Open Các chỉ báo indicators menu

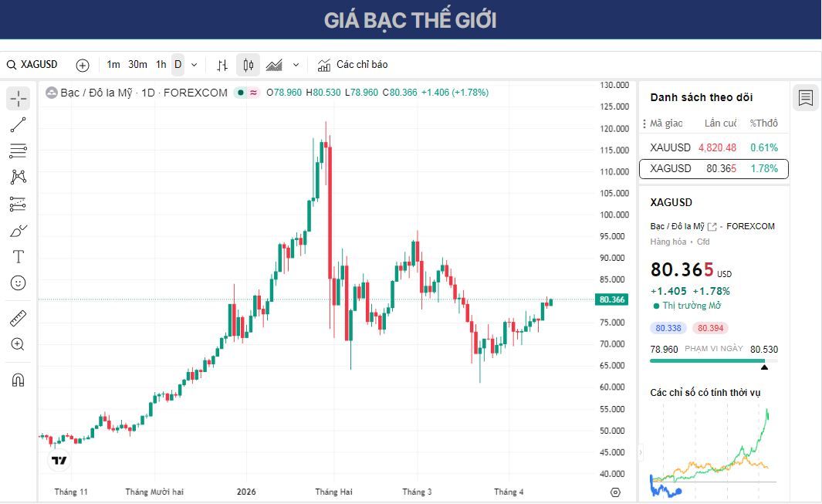point(353,65)
